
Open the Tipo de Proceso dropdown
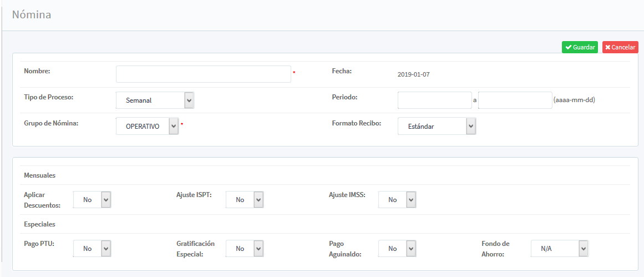click(155, 100)
